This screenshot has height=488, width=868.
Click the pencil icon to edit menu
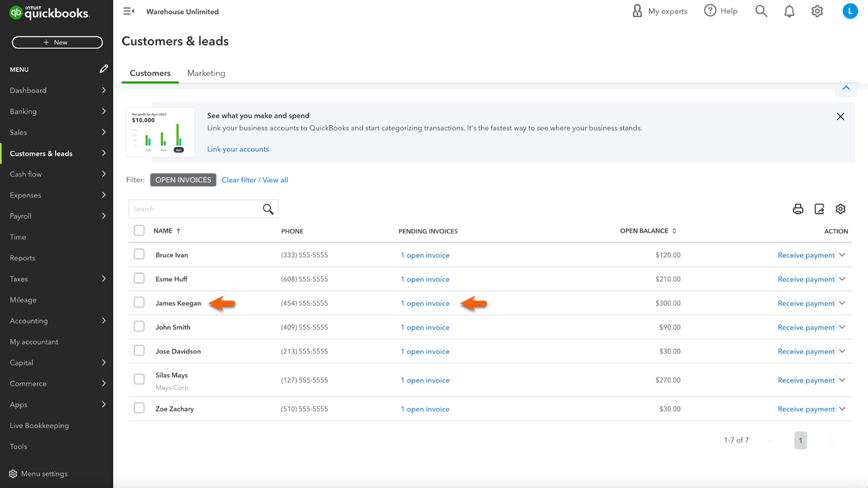pyautogui.click(x=104, y=69)
